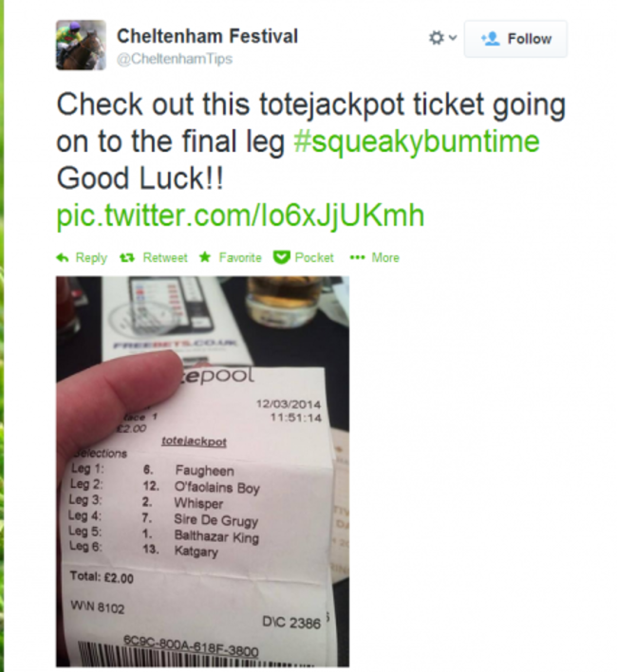Image resolution: width=617 pixels, height=672 pixels.
Task: Click the Pocket text label
Action: (x=314, y=257)
